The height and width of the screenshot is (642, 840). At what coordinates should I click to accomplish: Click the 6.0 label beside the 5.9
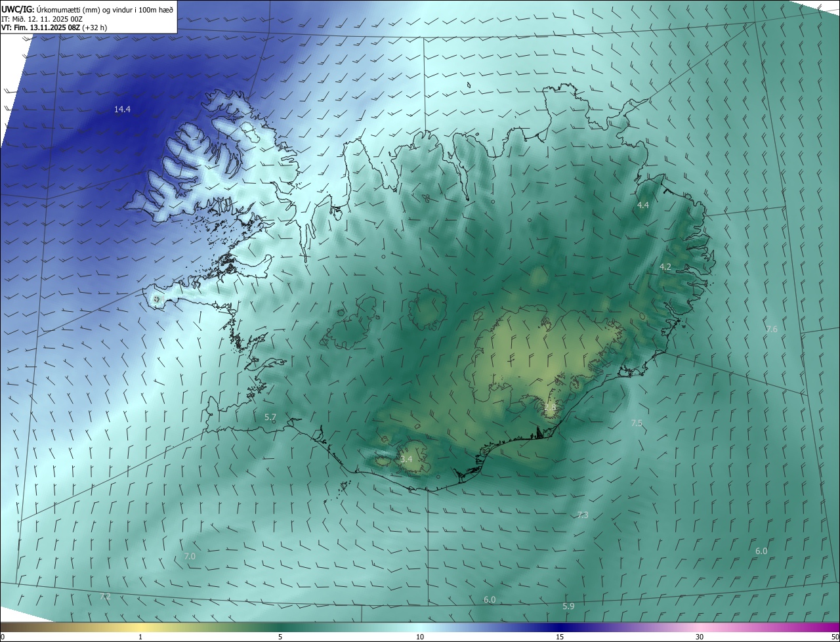coord(490,600)
